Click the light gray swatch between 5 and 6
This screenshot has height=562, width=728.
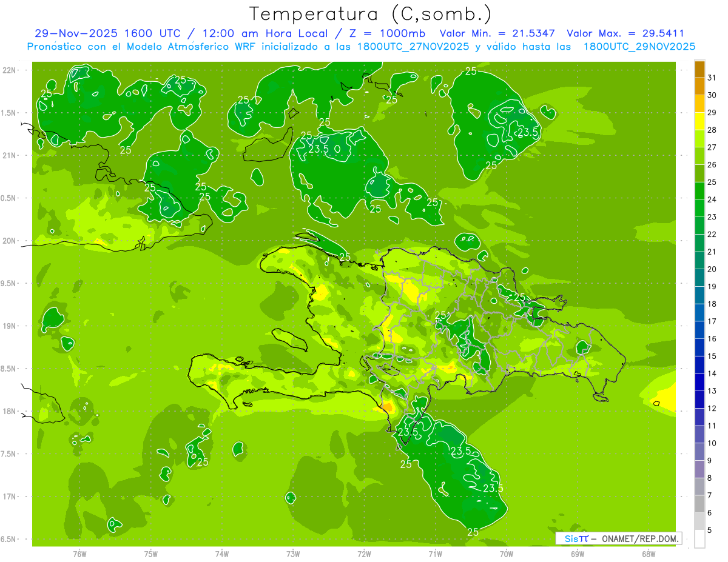point(699,522)
